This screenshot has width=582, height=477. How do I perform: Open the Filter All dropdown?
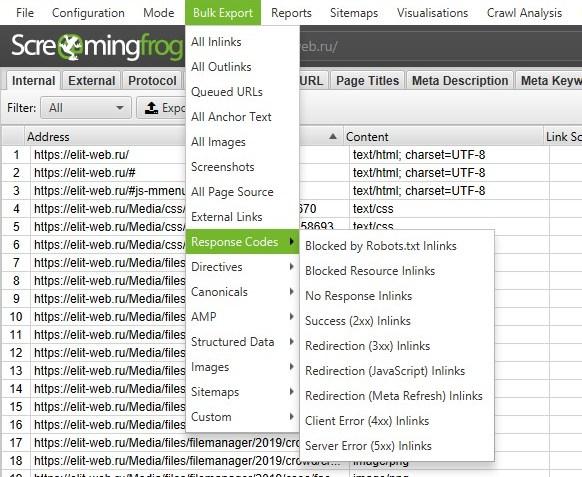[x=86, y=108]
